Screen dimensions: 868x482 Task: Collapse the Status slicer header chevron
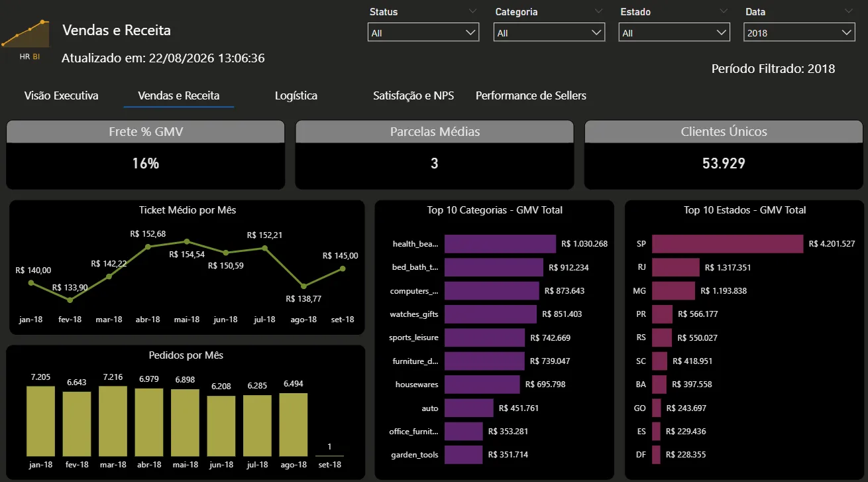coord(472,11)
